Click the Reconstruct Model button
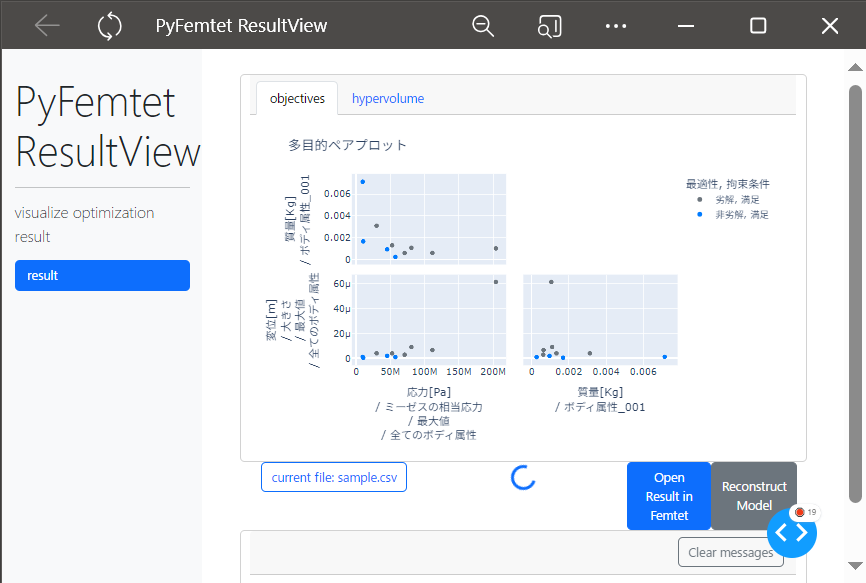 (754, 496)
